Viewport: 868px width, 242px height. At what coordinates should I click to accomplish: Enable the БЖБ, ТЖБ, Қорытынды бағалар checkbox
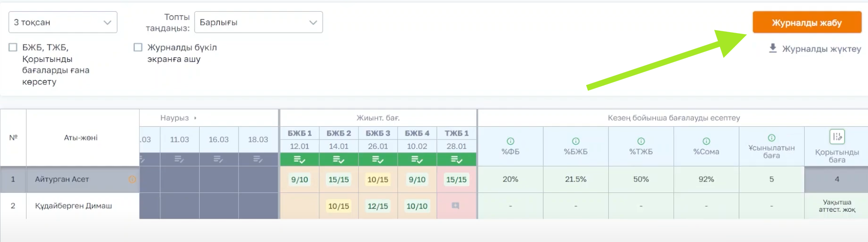13,47
